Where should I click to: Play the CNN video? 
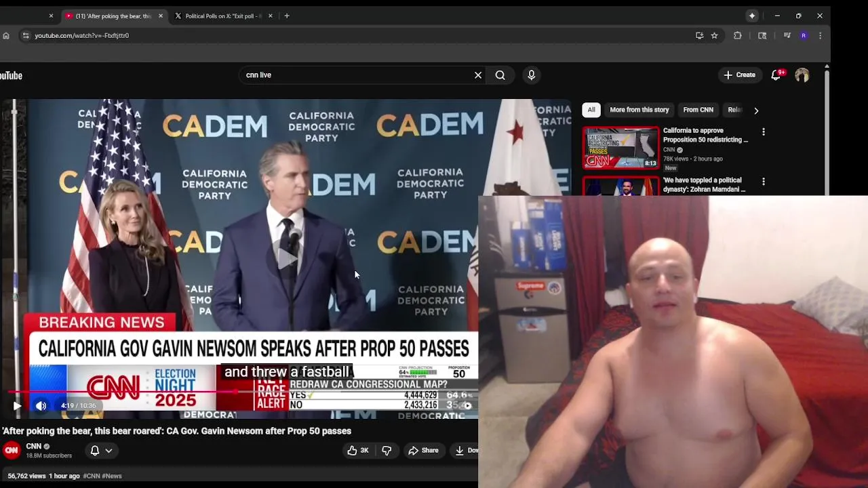coord(17,405)
